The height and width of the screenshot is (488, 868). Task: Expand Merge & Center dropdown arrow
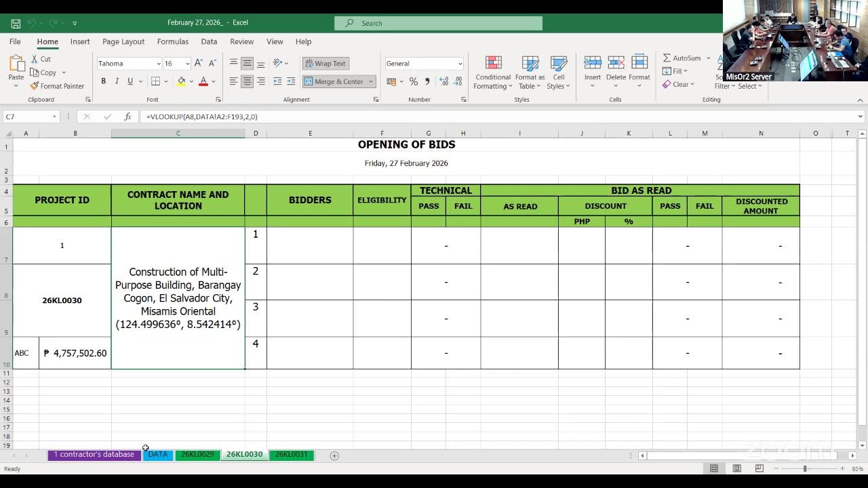(371, 81)
